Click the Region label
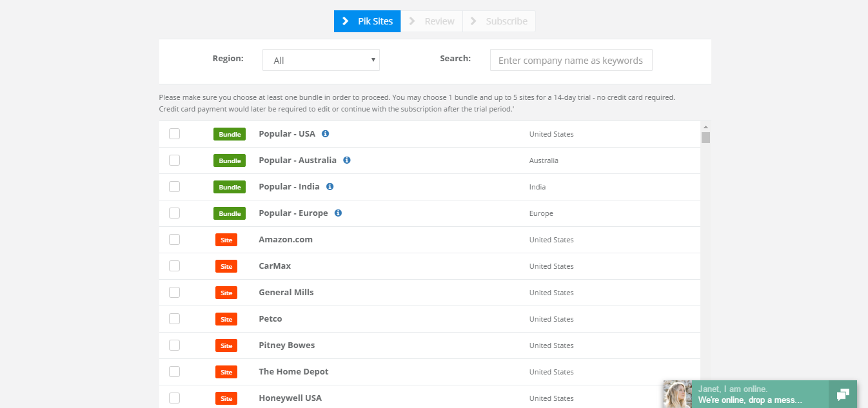The height and width of the screenshot is (408, 868). coord(228,58)
